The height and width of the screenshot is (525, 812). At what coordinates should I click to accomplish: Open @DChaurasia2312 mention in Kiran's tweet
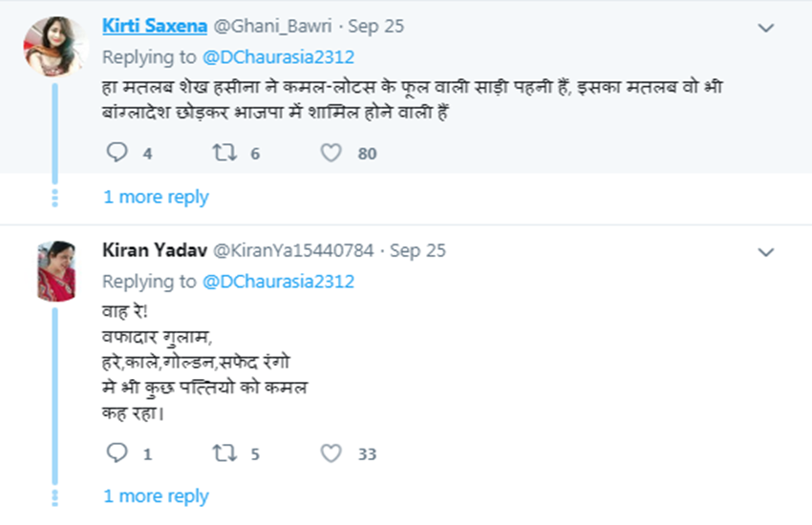(x=278, y=281)
